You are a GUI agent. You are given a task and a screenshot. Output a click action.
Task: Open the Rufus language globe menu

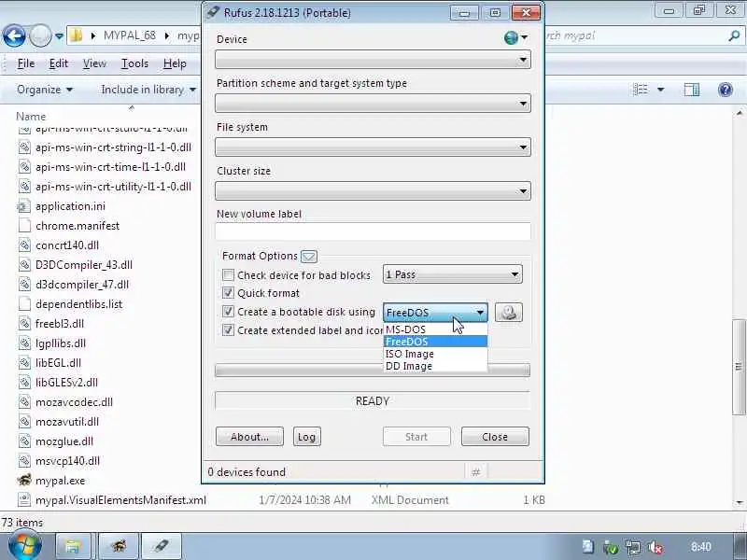pyautogui.click(x=515, y=37)
